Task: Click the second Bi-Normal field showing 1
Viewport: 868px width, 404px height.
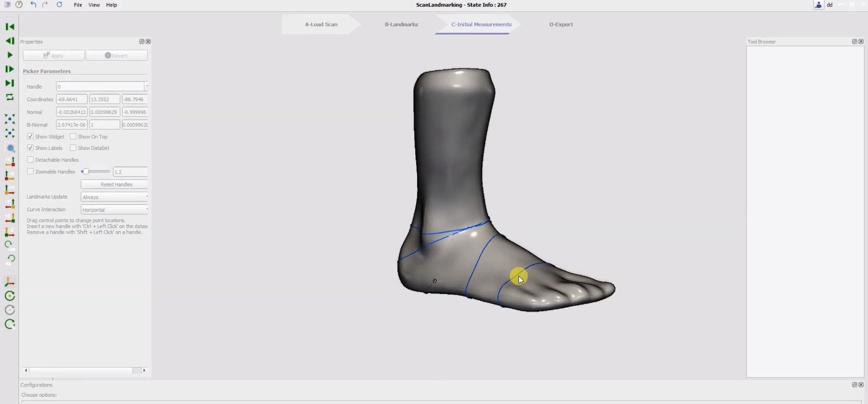Action: click(105, 125)
